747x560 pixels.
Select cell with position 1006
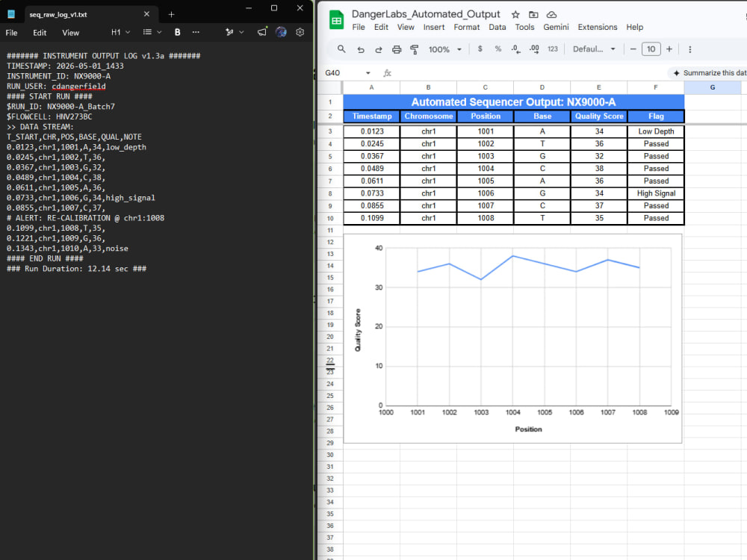pos(486,193)
